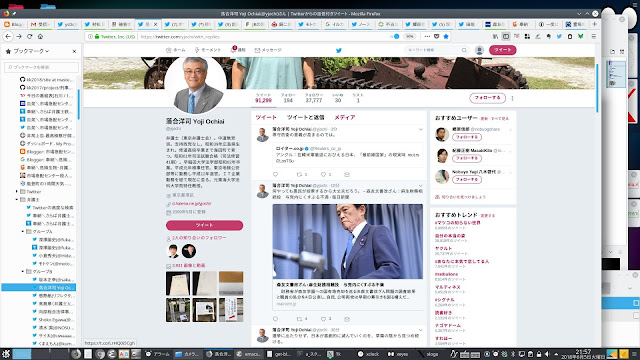Open the profile more options dots

[x=512, y=98]
